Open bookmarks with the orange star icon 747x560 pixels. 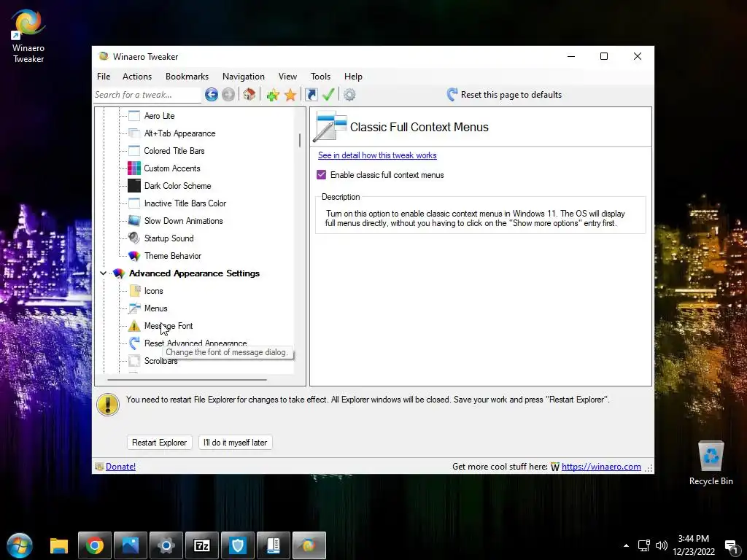[290, 95]
